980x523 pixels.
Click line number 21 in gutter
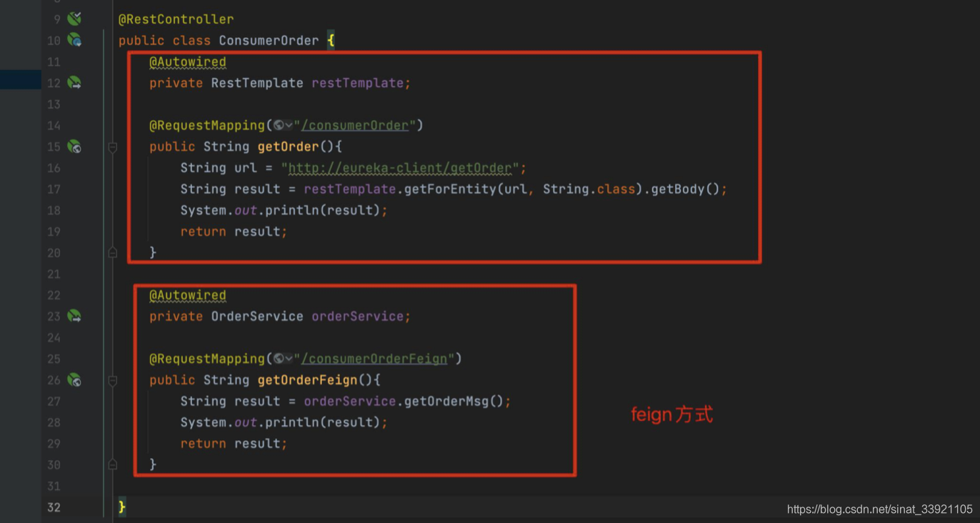click(x=54, y=274)
